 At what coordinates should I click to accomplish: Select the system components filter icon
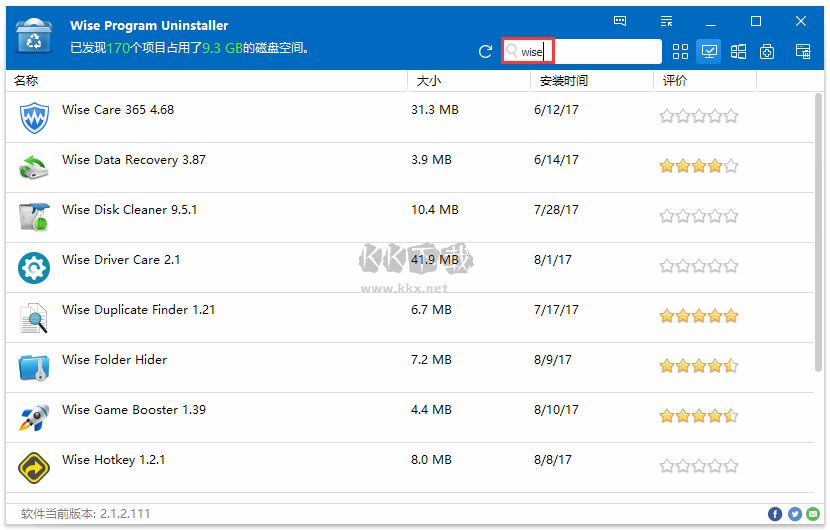point(767,51)
